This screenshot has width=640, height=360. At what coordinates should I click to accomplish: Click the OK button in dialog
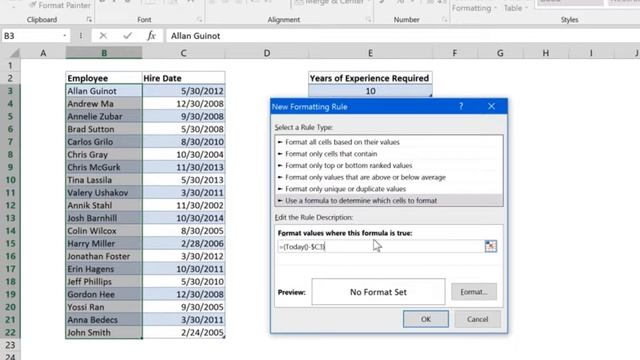[426, 319]
